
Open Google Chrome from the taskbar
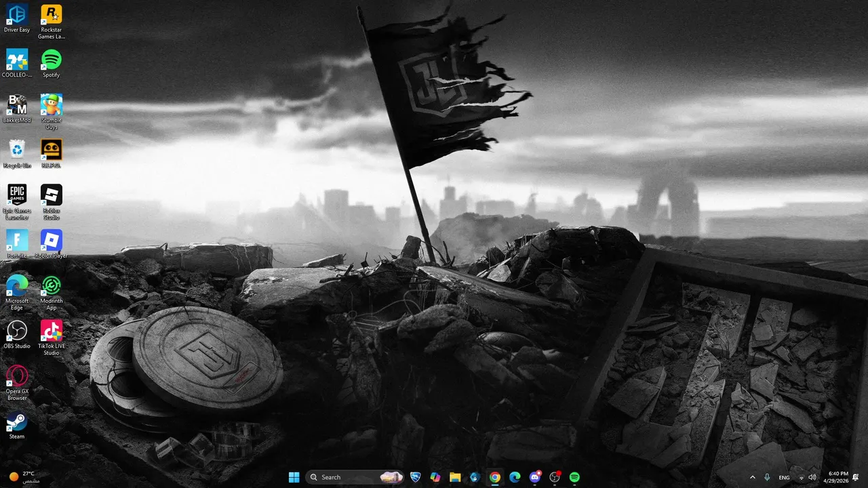(x=495, y=477)
